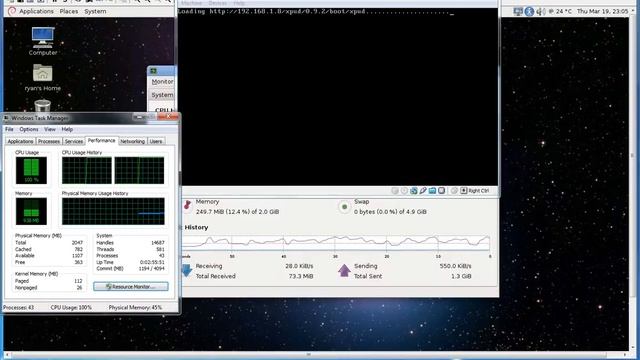Click the green Swap color icon
The image size is (640, 360).
tap(344, 207)
